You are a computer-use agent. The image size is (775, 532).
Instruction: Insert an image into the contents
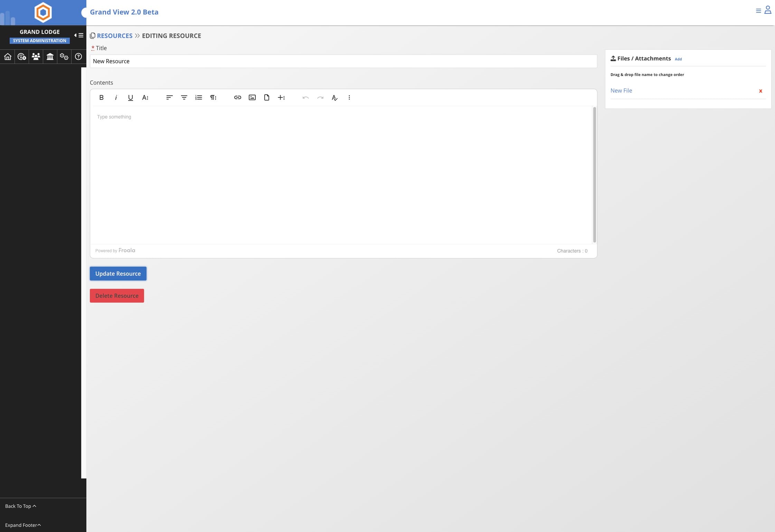click(252, 97)
